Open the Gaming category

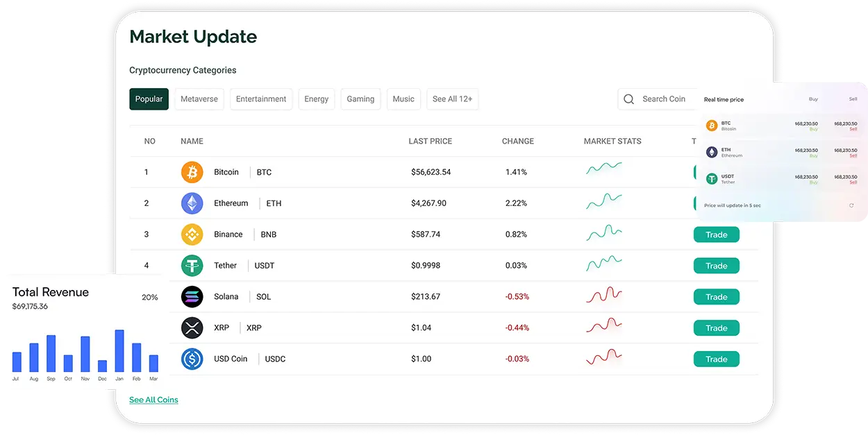(x=360, y=99)
